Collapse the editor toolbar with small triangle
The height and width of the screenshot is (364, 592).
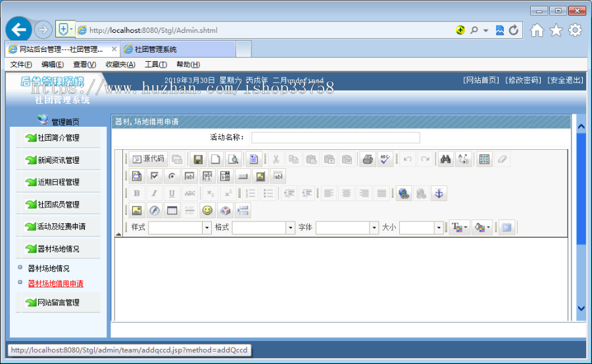[x=118, y=235]
